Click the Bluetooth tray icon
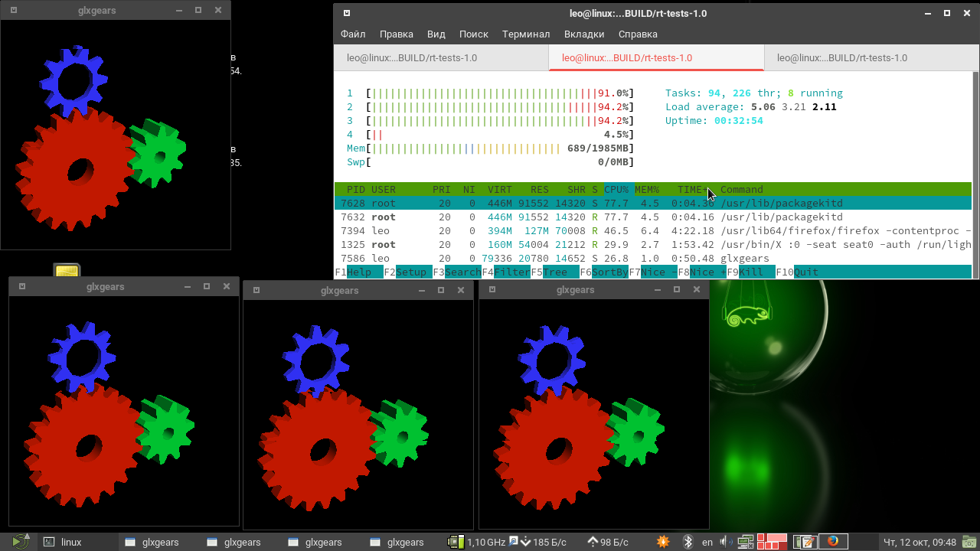The image size is (980, 551). coord(688,542)
